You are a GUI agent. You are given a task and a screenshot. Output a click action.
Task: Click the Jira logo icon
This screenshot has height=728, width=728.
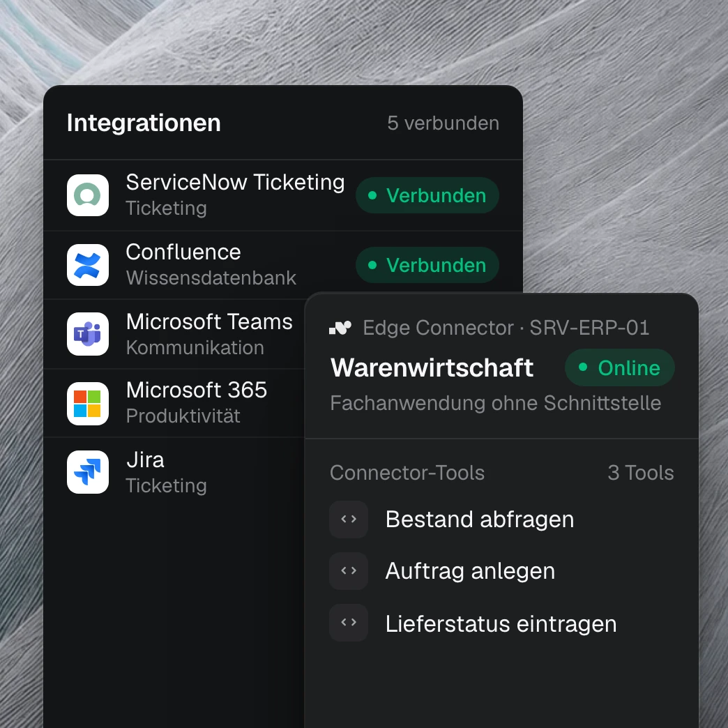click(88, 472)
